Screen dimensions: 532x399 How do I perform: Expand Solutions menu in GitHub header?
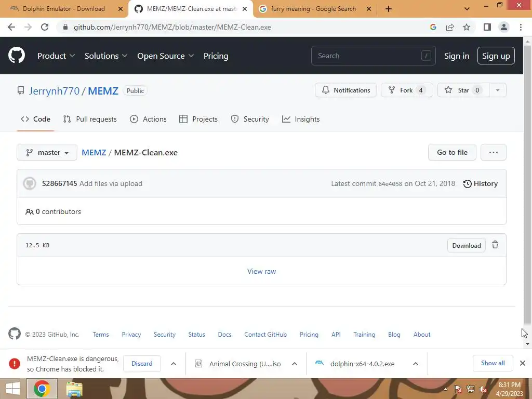106,56
